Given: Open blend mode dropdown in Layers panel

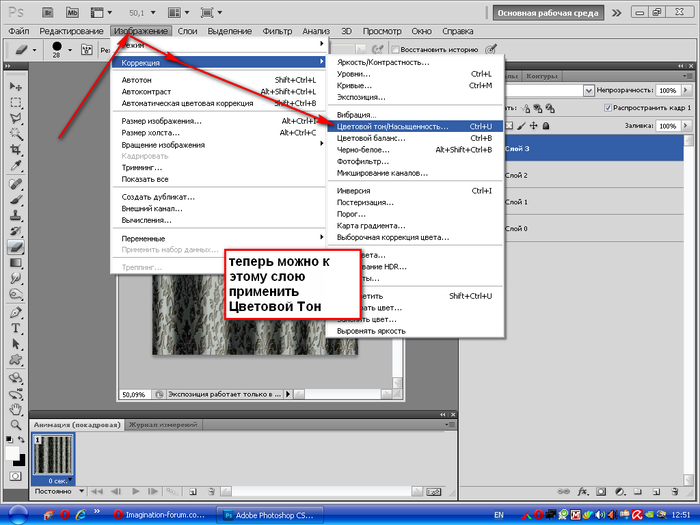Looking at the screenshot, I should tap(588, 91).
